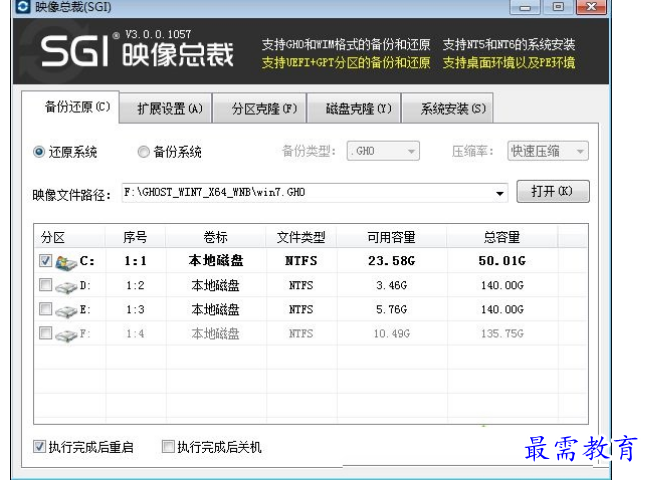Click the 135.75G total capacity cell

coord(502,333)
